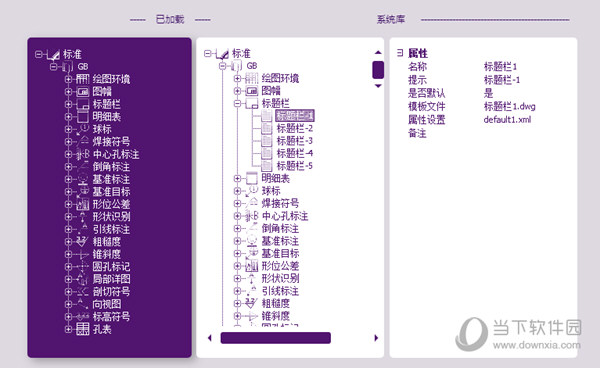Click scroll left arrow in system library

(209, 338)
